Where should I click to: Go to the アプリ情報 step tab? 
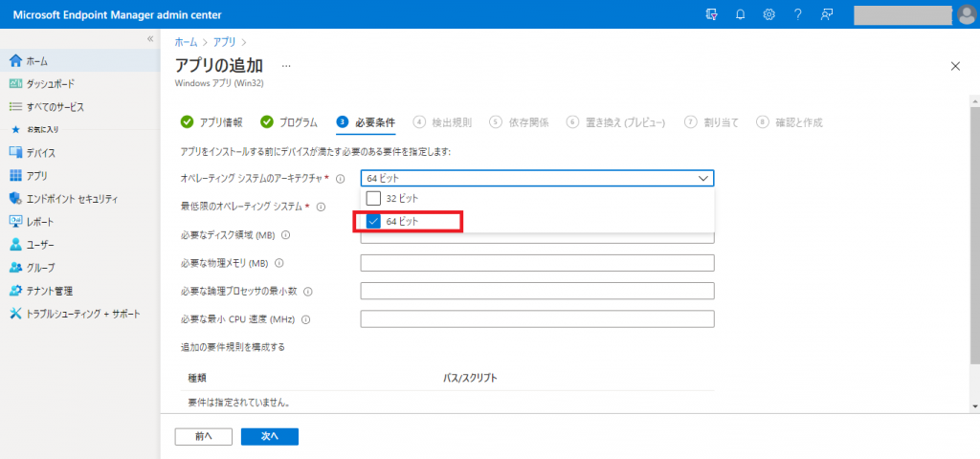pyautogui.click(x=212, y=122)
